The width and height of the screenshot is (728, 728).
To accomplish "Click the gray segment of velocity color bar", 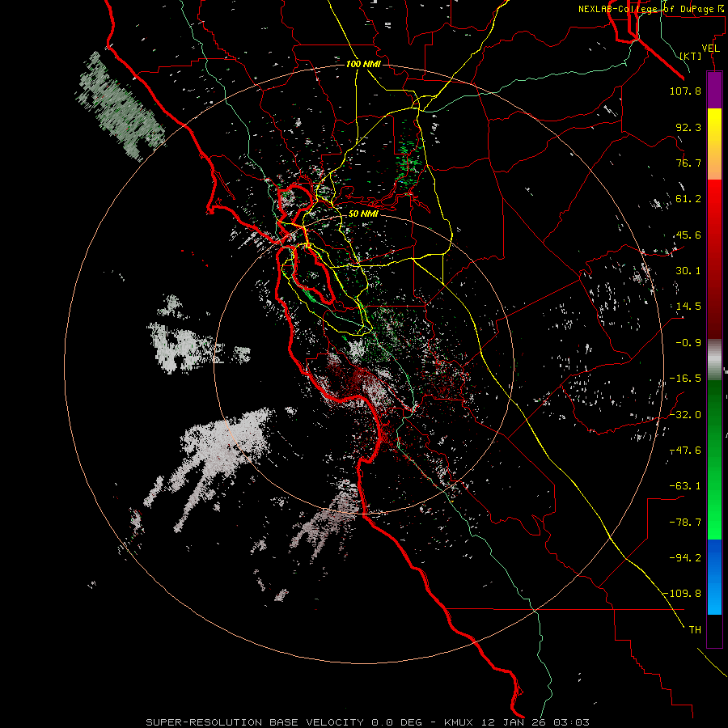I will [x=714, y=360].
